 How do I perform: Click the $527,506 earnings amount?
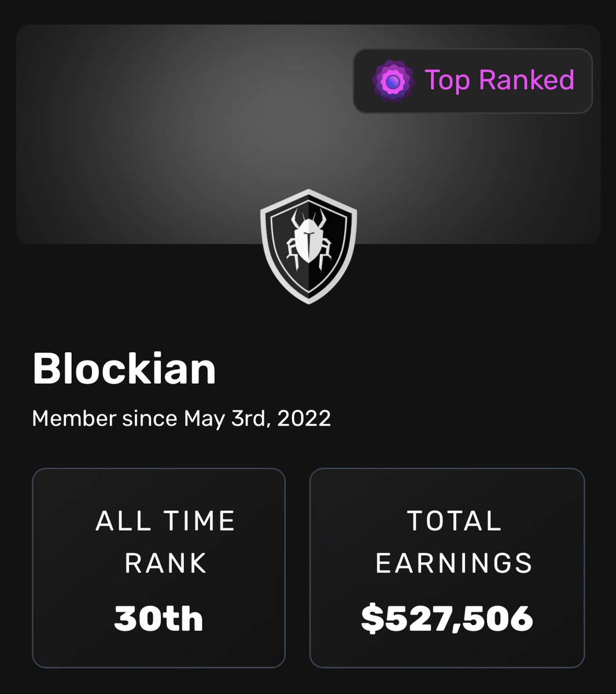pos(447,618)
